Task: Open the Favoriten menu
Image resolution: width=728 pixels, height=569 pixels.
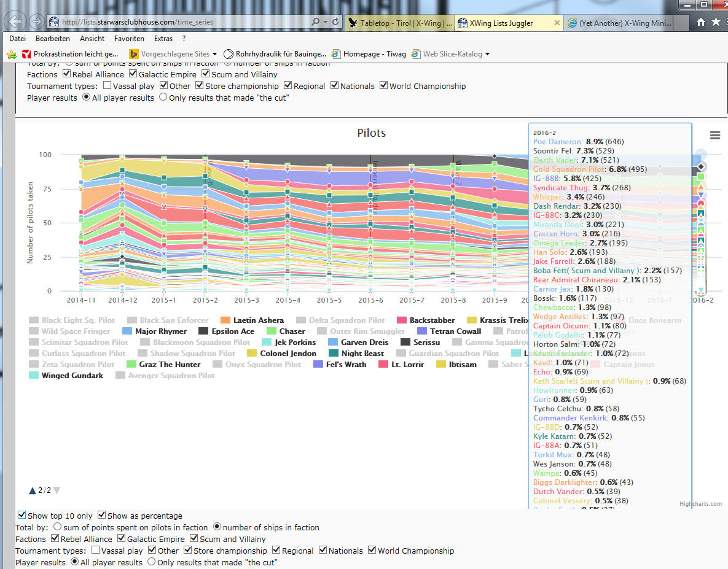Action: click(128, 38)
